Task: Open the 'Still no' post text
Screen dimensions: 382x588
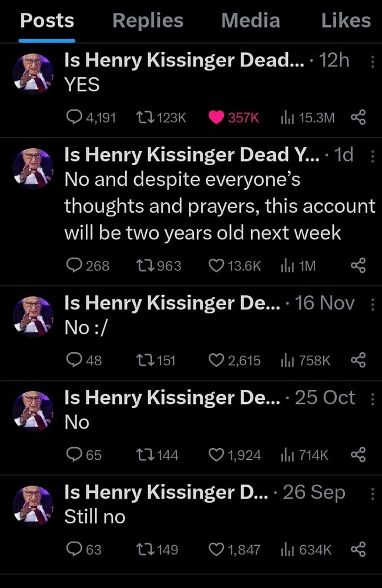Action: pyautogui.click(x=95, y=517)
